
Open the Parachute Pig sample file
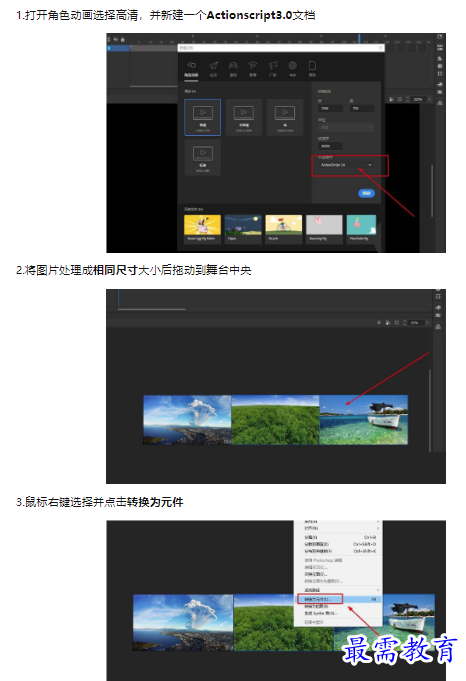[361, 228]
